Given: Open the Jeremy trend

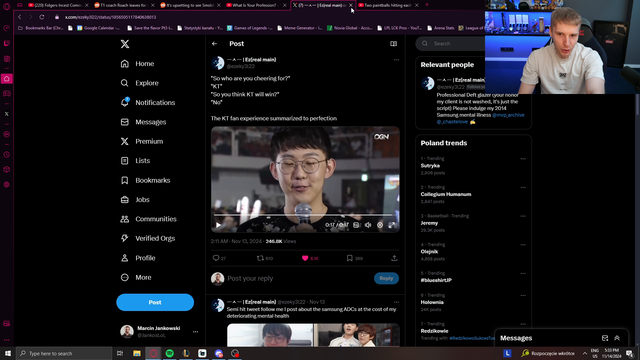Looking at the screenshot, I should 429,223.
